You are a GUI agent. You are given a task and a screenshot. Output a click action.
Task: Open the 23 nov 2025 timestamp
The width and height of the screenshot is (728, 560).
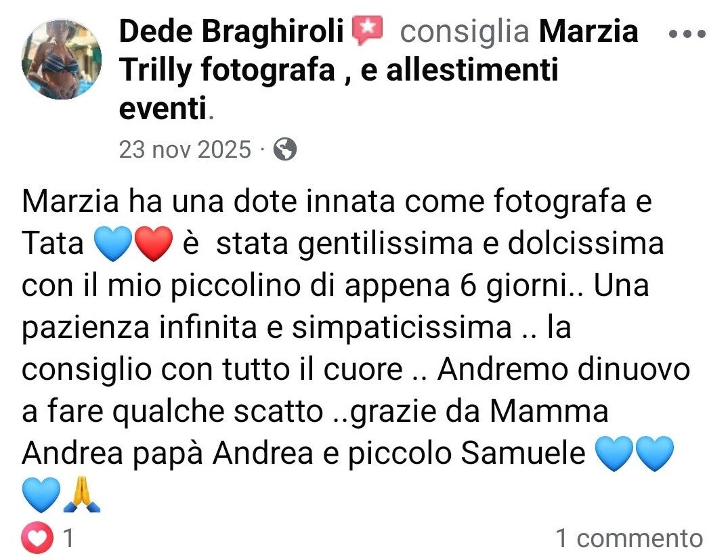(185, 150)
